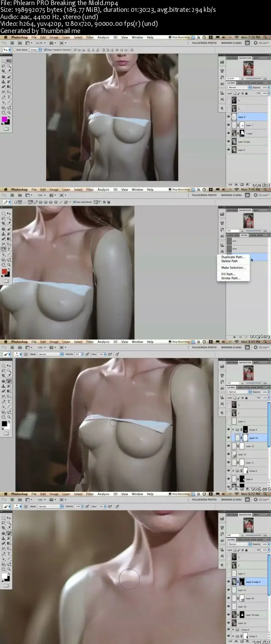Collapse Group 4 in the layers panel
Image resolution: width=271 pixels, height=644 pixels.
pyautogui.click(x=233, y=430)
